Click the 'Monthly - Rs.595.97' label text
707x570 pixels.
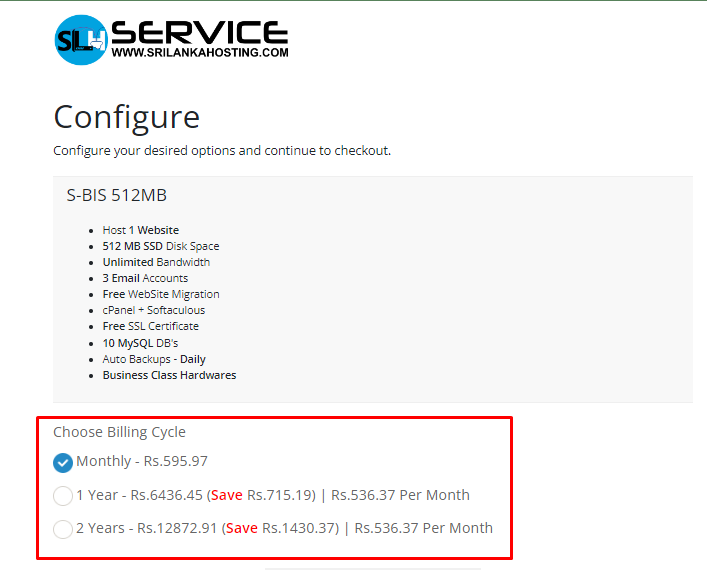coord(142,461)
